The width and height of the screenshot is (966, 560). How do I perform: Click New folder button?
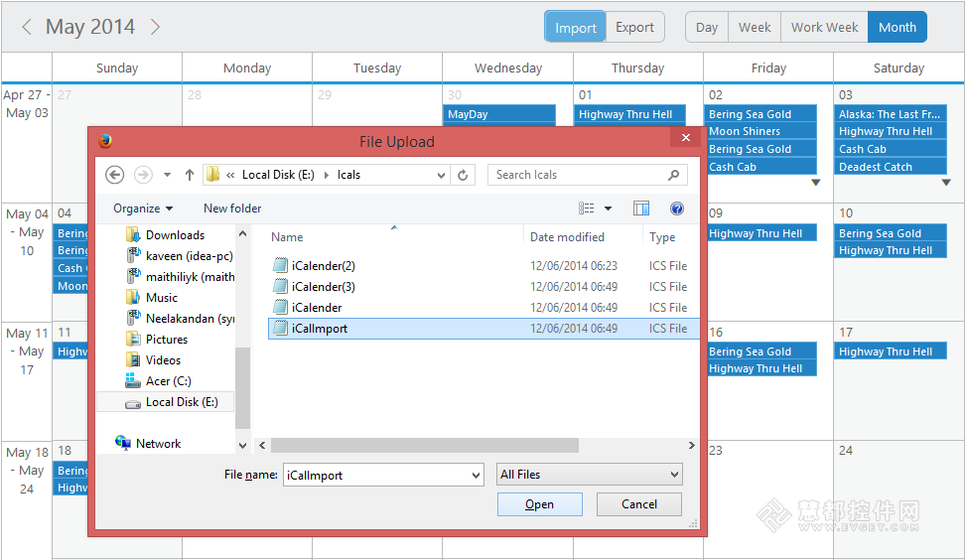point(232,209)
